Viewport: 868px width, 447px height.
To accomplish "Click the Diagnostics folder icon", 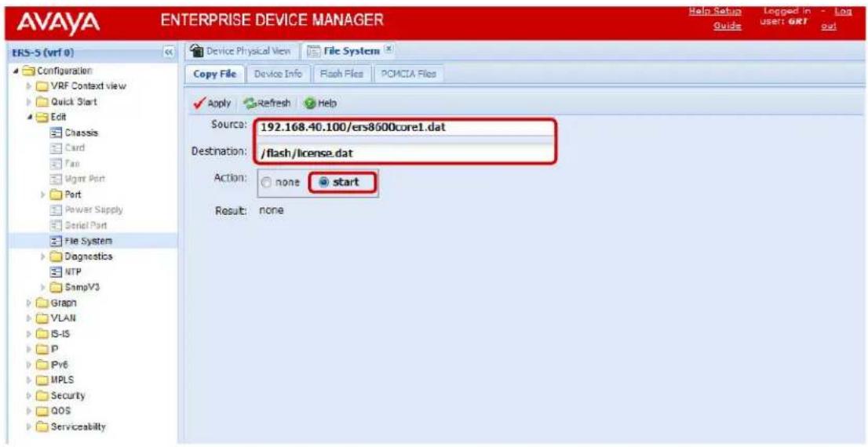I will pyautogui.click(x=57, y=256).
